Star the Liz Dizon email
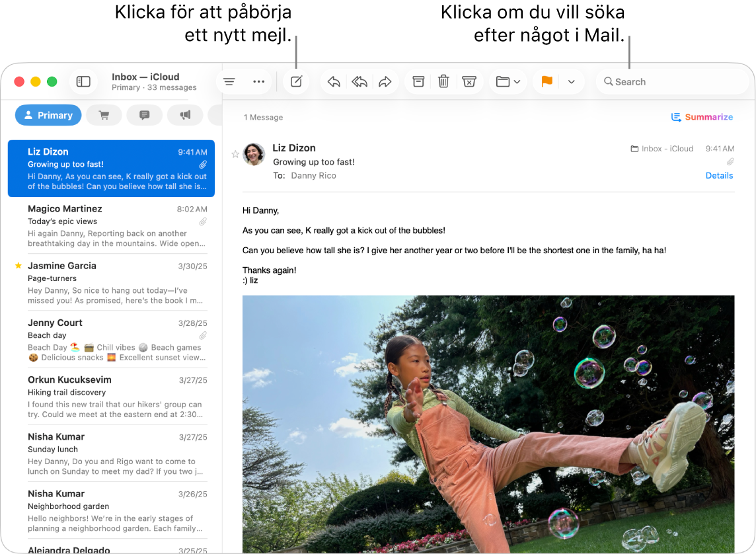This screenshot has width=756, height=556. point(235,154)
